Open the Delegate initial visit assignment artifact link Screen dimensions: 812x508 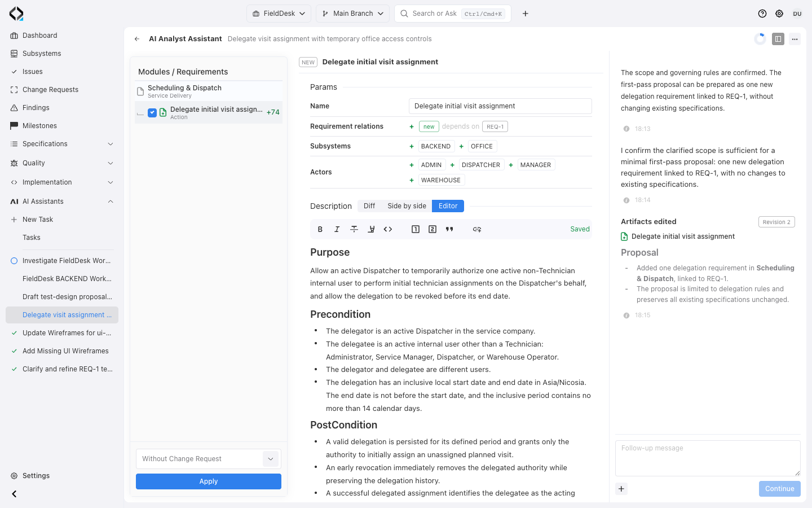[x=683, y=237]
